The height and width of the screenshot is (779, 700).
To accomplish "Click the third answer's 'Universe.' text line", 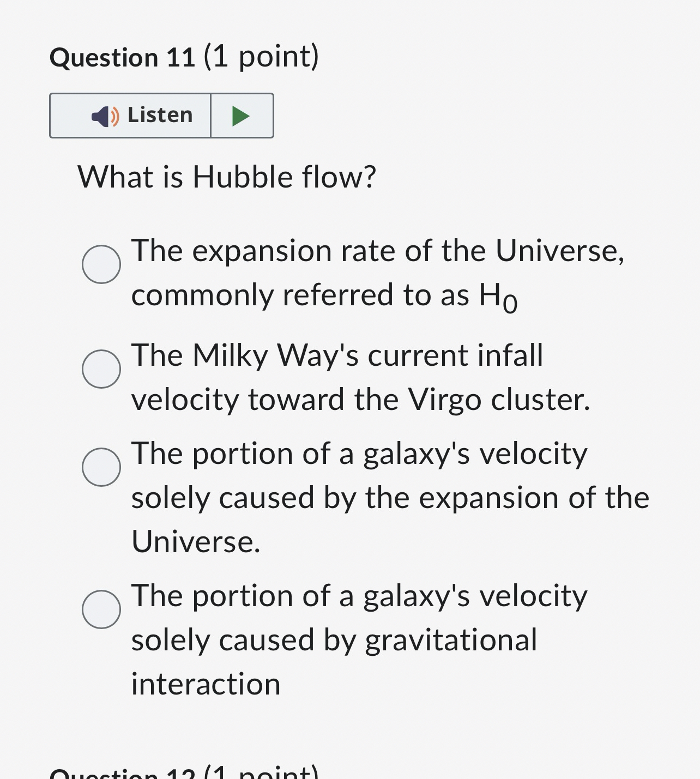I will click(x=196, y=541).
